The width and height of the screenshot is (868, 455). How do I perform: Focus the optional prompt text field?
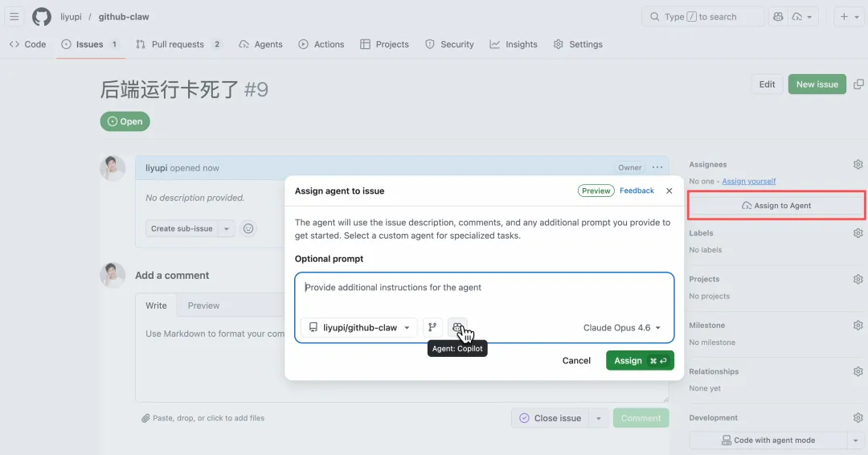(x=484, y=293)
